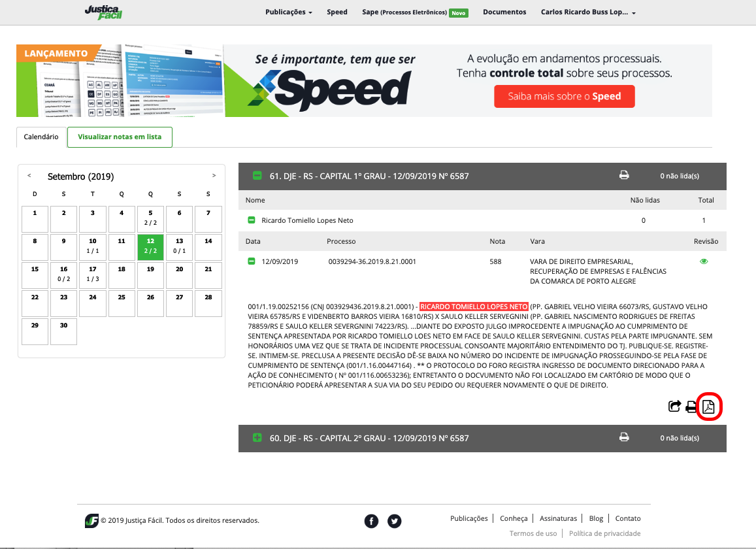Open the footer Contato link
This screenshot has height=549, width=756.
click(628, 518)
